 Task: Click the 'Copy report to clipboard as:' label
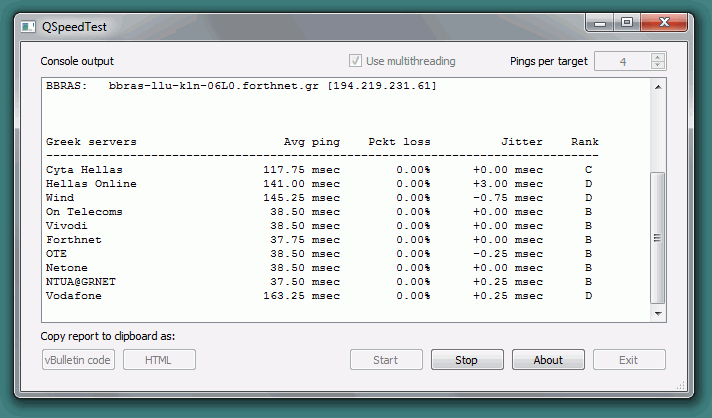108,336
